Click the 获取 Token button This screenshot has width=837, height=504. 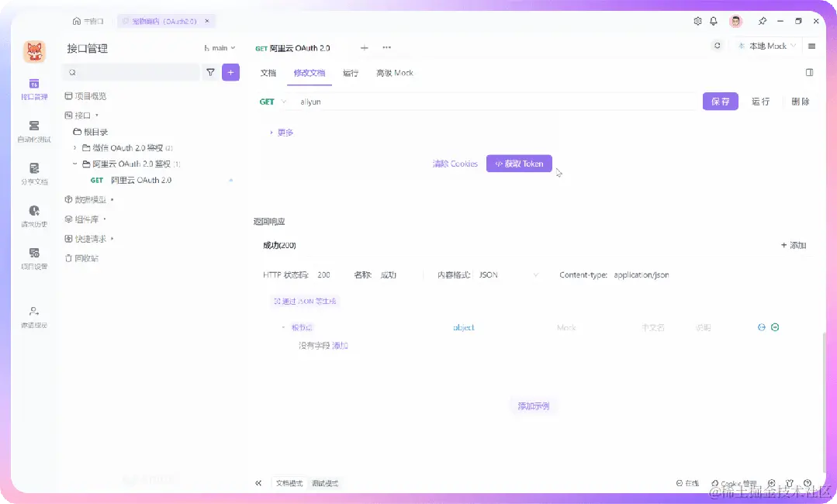[518, 163]
